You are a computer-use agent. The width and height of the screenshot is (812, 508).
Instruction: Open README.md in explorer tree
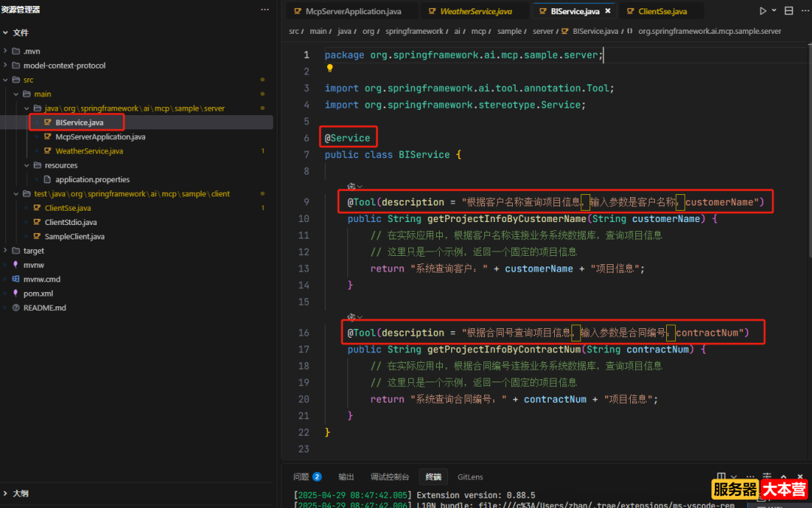tap(44, 307)
